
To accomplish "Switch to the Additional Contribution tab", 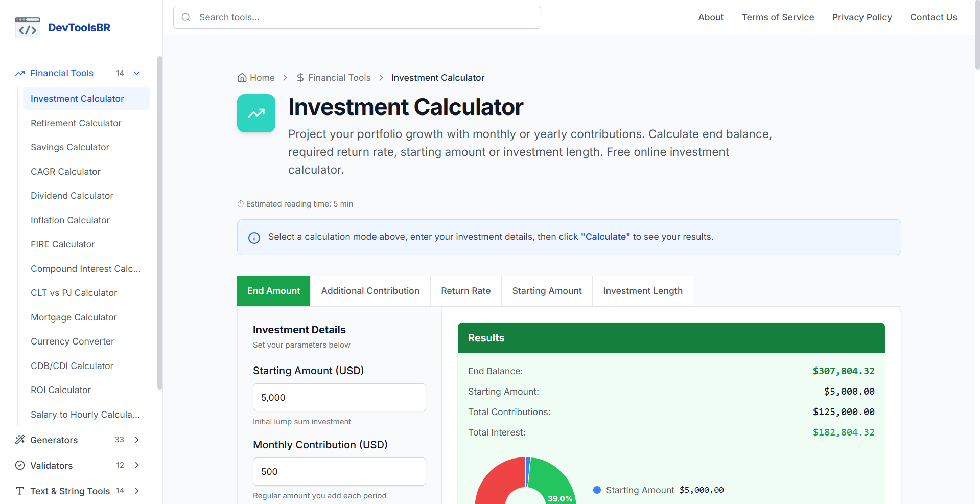I will 370,290.
